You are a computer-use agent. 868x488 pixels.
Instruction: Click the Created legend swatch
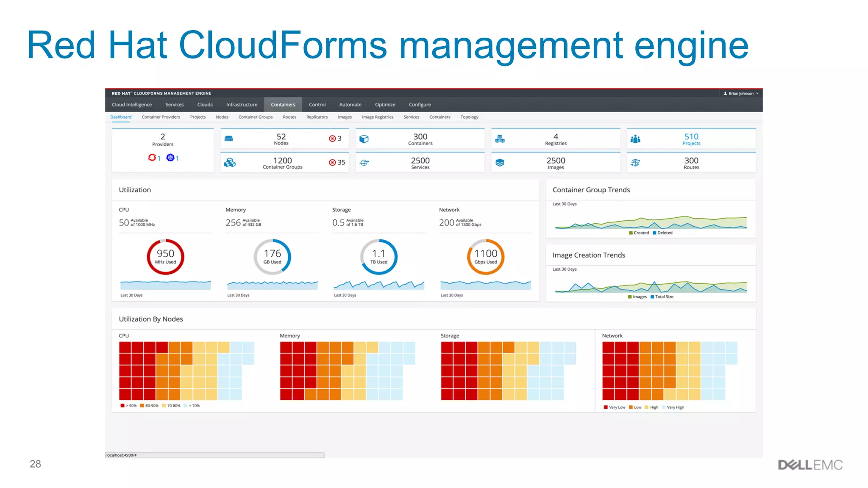(x=631, y=233)
